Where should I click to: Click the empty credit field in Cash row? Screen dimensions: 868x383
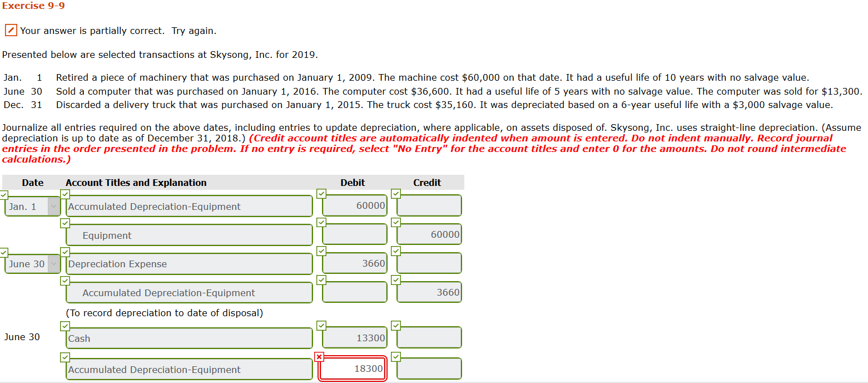[x=429, y=338]
